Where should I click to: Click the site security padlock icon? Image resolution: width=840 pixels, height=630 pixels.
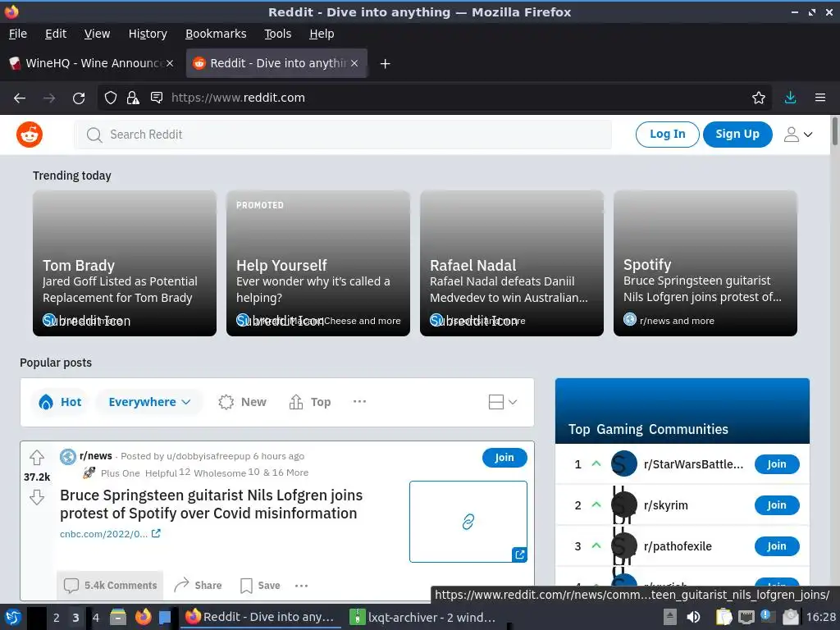(x=133, y=98)
